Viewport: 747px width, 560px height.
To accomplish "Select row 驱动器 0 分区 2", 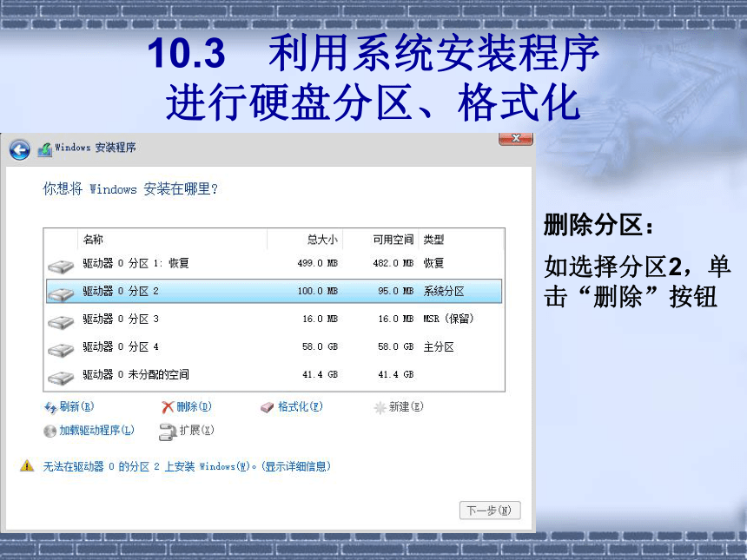I will pyautogui.click(x=274, y=291).
